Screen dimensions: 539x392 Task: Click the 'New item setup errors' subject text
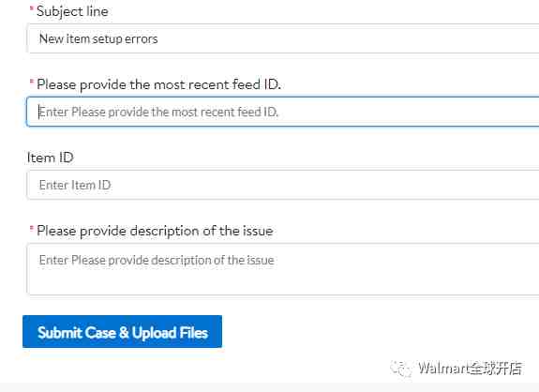coord(98,38)
